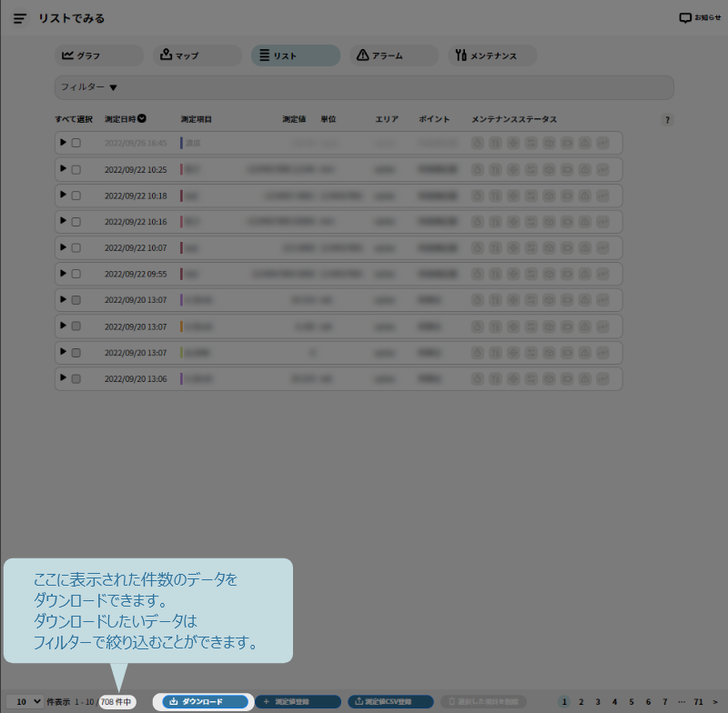
Task: Check the 2022/09/22 10:07 row checkbox
Action: 76,247
